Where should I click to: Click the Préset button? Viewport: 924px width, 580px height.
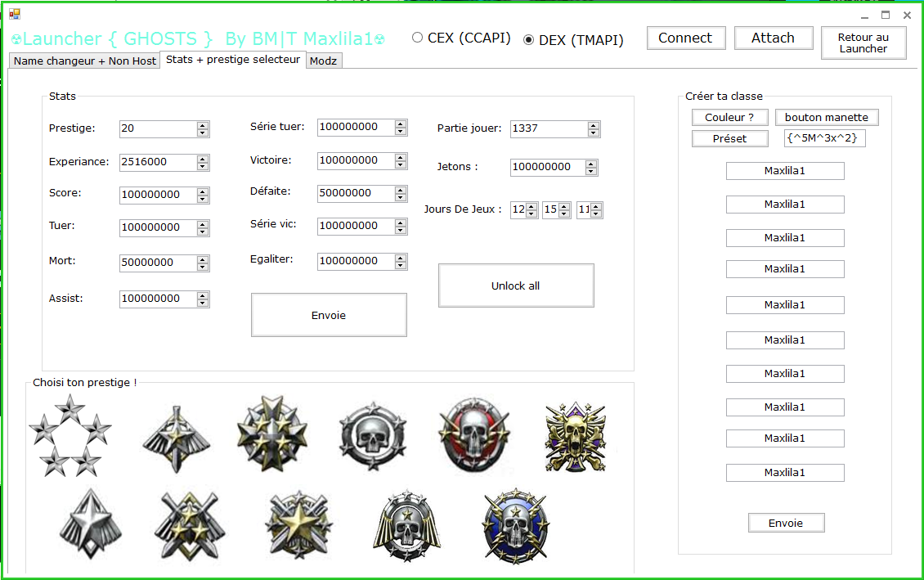click(730, 138)
